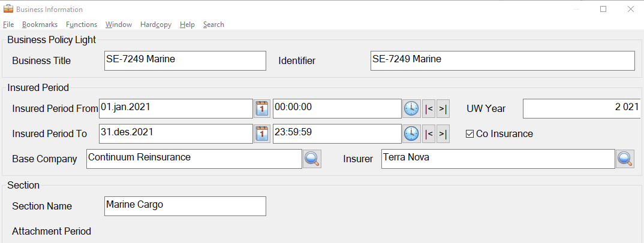This screenshot has width=644, height=243.
Task: Click the Insured Period To date field
Action: [x=176, y=133]
